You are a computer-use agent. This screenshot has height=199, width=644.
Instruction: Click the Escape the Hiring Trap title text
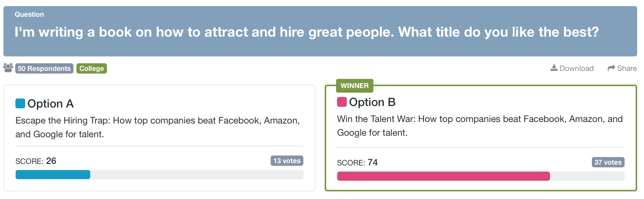click(158, 127)
